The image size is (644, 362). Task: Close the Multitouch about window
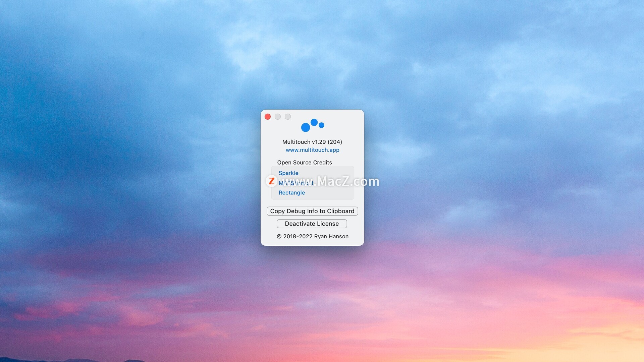[x=268, y=117]
